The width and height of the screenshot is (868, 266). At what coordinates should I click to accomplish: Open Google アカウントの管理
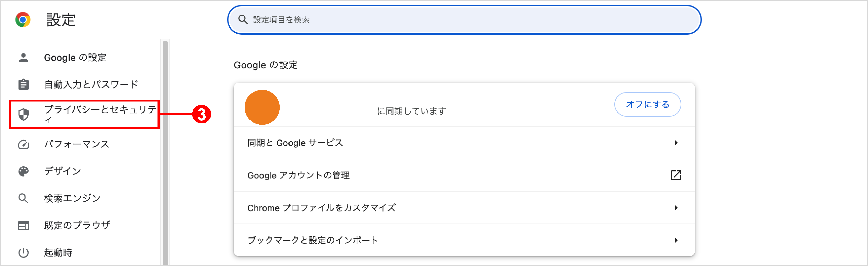click(299, 175)
